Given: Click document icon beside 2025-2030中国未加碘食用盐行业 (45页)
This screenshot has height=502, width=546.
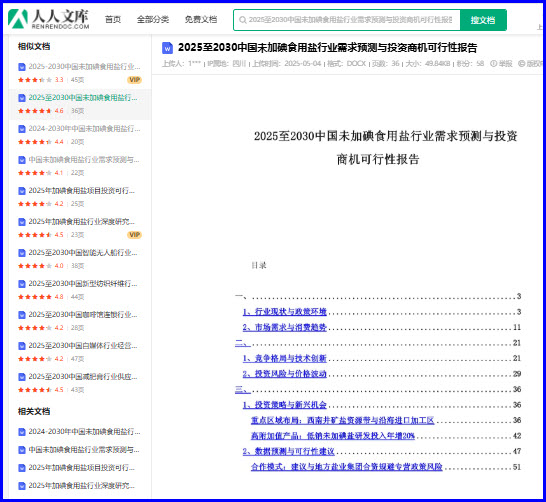Looking at the screenshot, I should pyautogui.click(x=22, y=67).
